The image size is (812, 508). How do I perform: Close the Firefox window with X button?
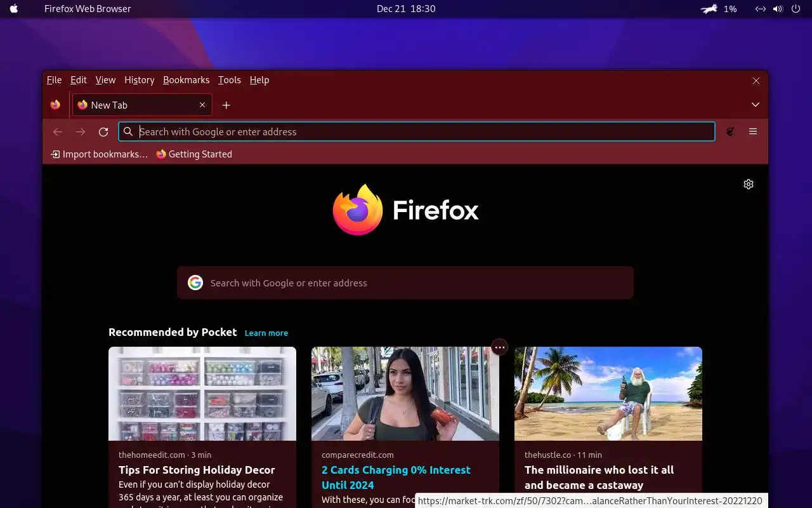[756, 81]
